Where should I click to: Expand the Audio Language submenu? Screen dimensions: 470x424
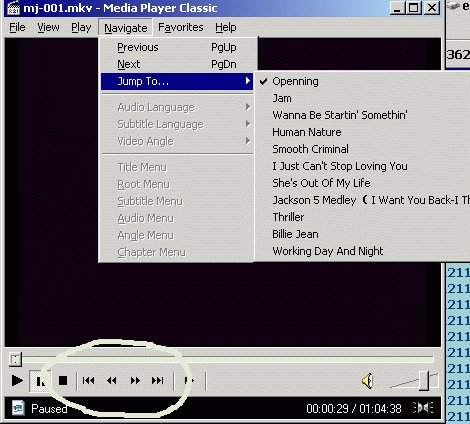point(177,107)
